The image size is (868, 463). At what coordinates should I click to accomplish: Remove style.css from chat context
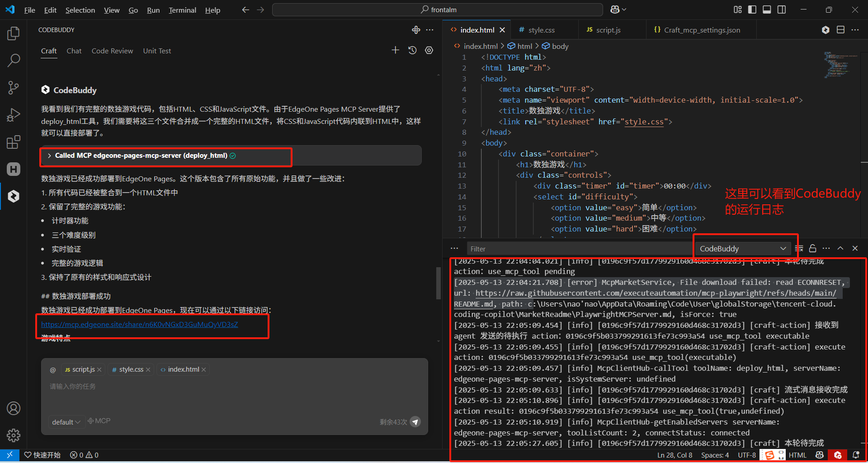tap(148, 370)
